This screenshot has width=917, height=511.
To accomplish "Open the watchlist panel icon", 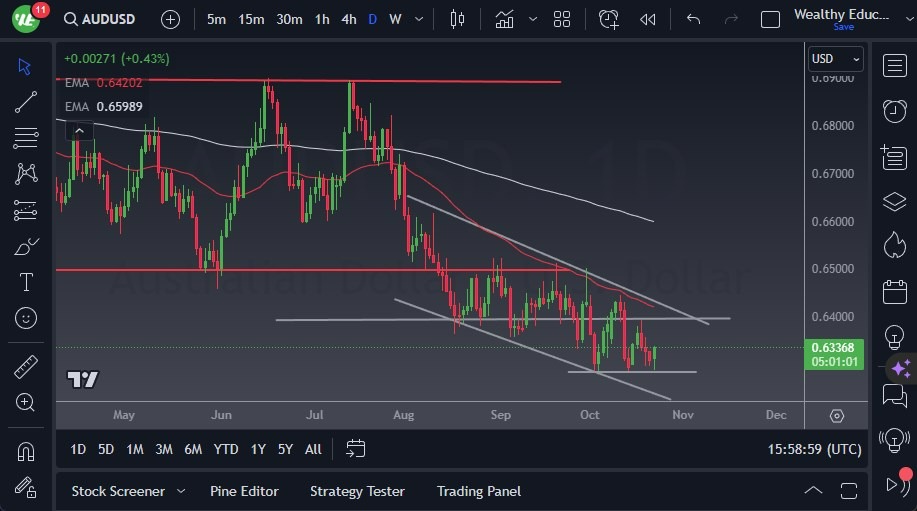I will pos(894,65).
